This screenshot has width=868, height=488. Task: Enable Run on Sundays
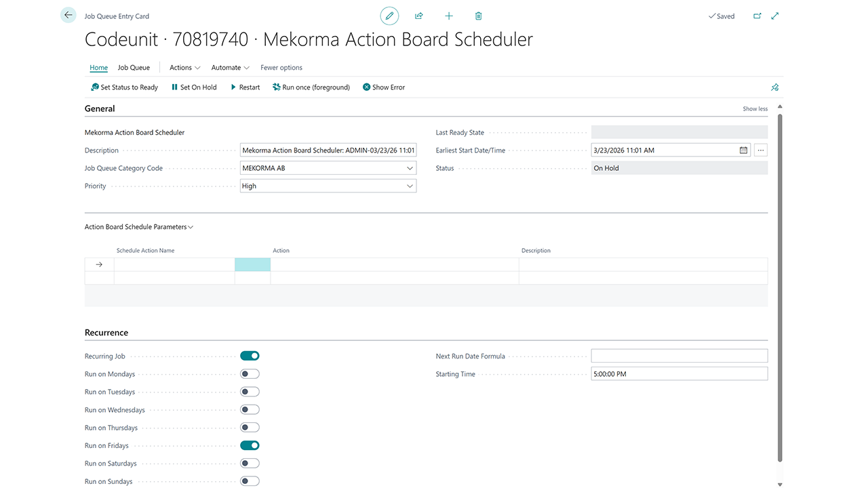250,481
